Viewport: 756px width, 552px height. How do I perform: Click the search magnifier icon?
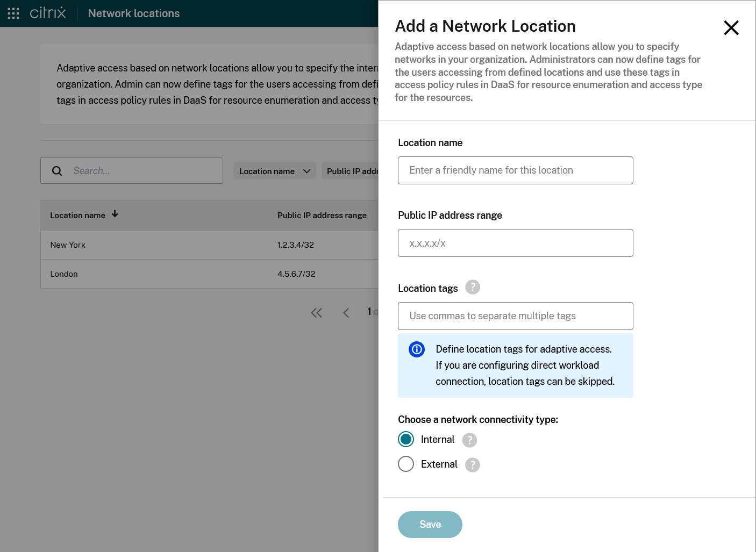coord(57,170)
